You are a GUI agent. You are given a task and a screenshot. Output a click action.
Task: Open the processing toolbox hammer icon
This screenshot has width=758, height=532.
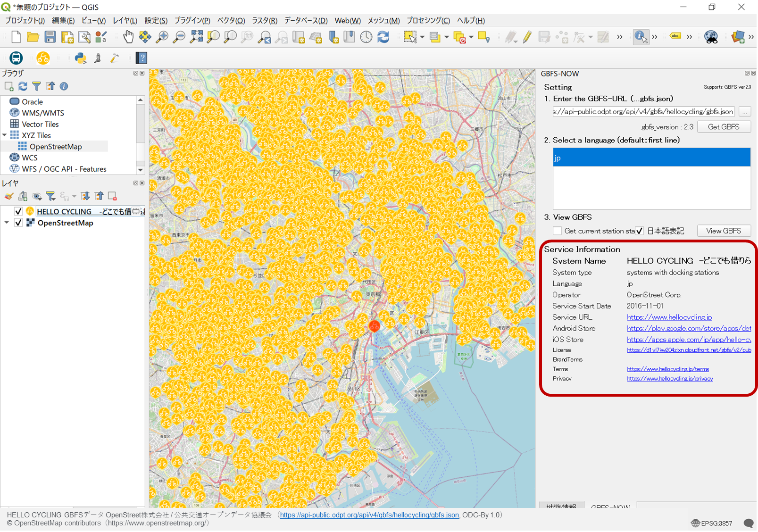[114, 58]
